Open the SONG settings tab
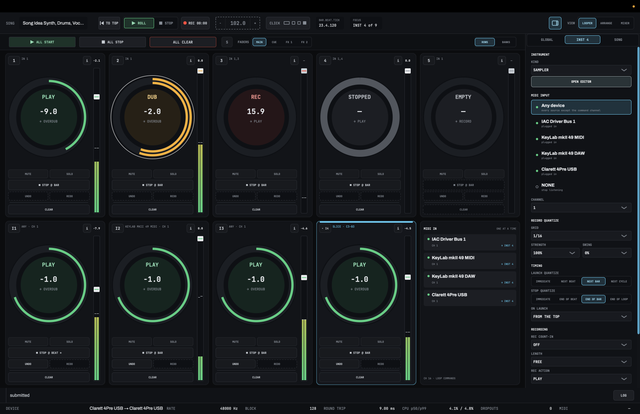The width and height of the screenshot is (640, 414). [x=618, y=40]
